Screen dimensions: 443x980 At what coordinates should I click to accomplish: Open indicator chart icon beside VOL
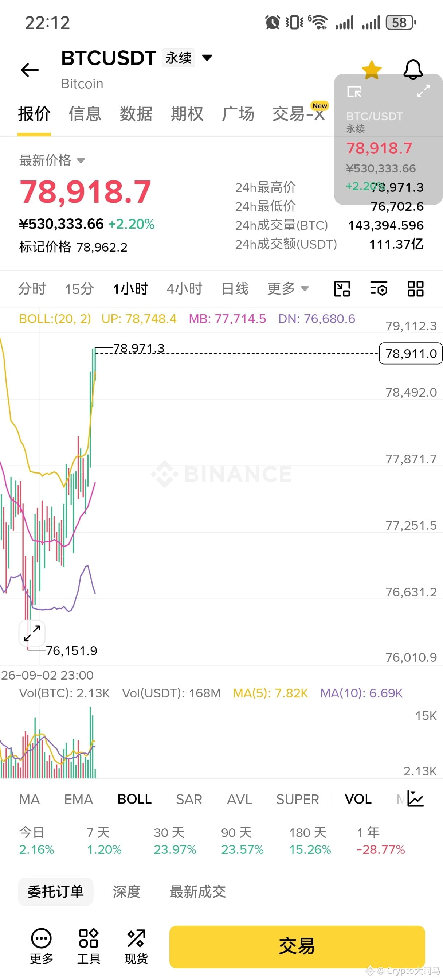click(x=415, y=798)
